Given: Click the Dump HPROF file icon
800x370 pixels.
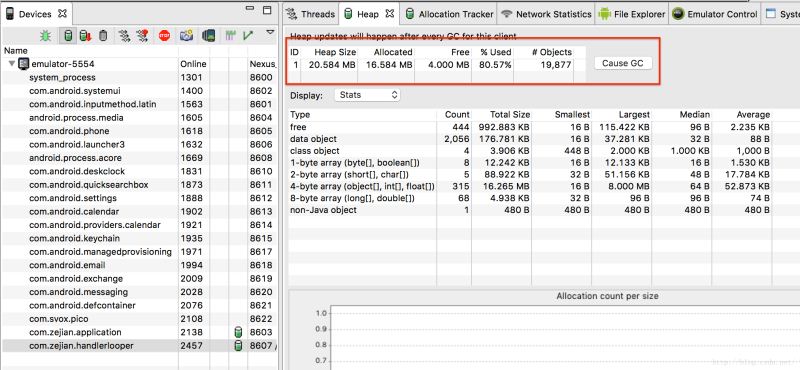Looking at the screenshot, I should tap(85, 36).
